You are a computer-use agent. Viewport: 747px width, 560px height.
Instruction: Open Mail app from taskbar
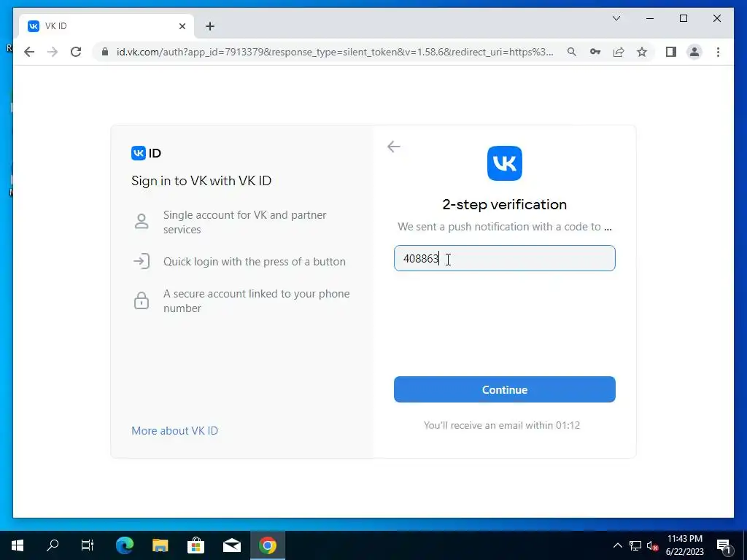click(231, 545)
